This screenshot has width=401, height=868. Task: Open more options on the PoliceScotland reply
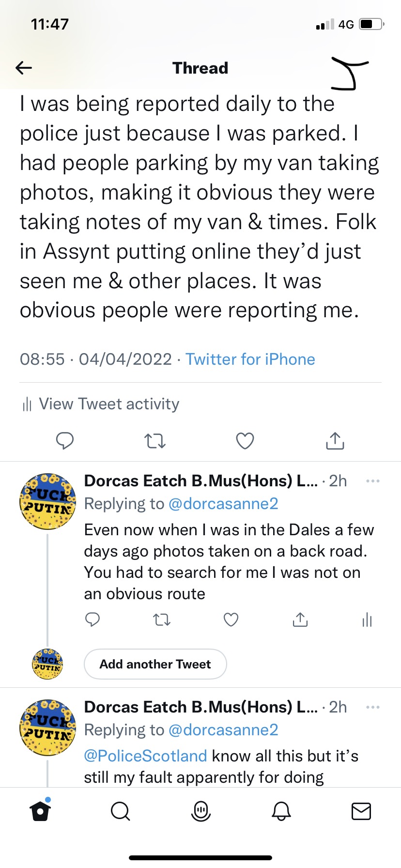[373, 707]
